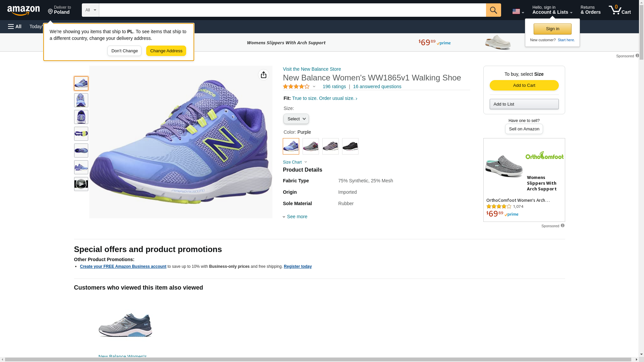
Task: Click the Add to Cart button
Action: coord(524,85)
